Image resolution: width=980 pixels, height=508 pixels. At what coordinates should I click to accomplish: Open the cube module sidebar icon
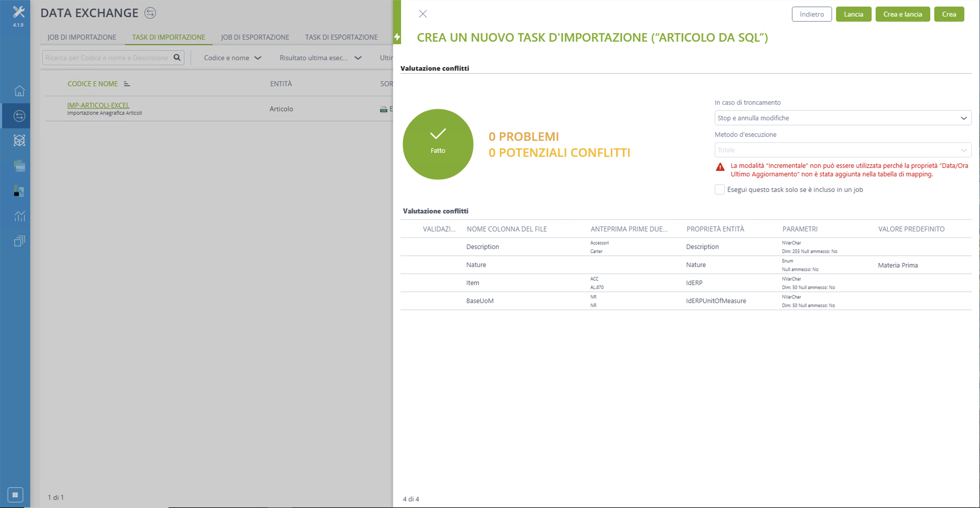(x=19, y=141)
